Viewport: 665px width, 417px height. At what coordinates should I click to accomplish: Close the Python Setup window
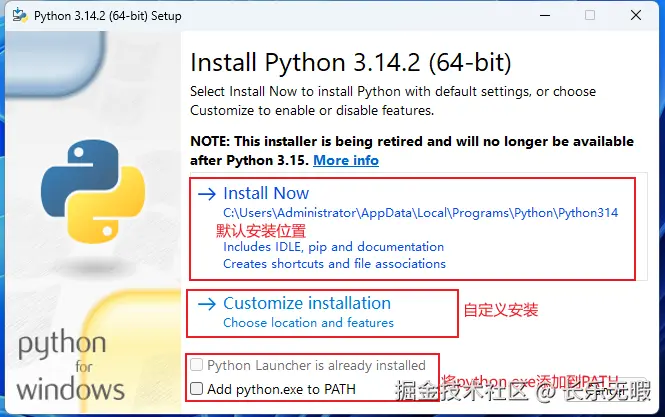coord(636,15)
